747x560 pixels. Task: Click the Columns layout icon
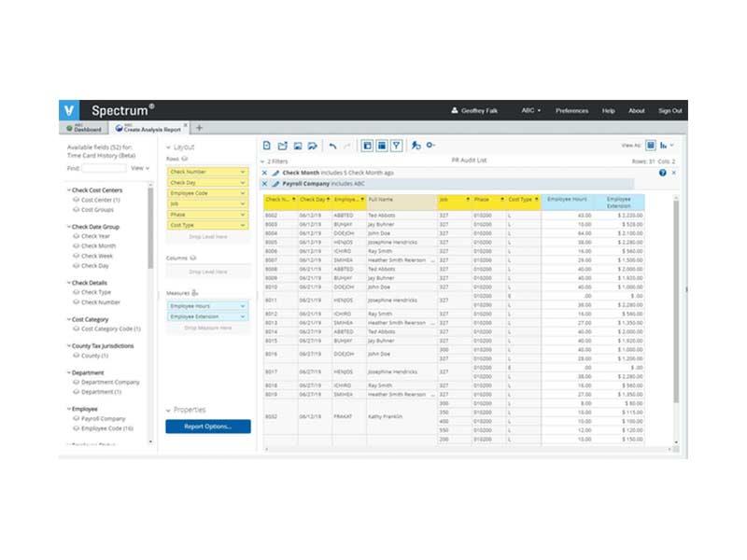click(x=193, y=259)
